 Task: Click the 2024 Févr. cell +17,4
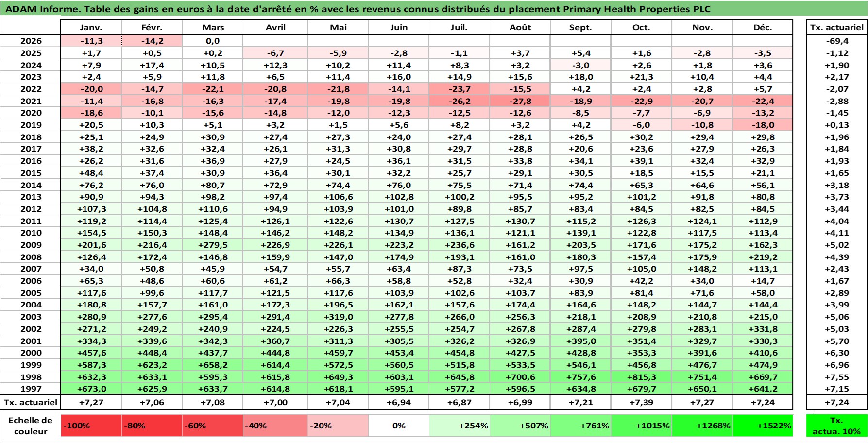coord(152,65)
